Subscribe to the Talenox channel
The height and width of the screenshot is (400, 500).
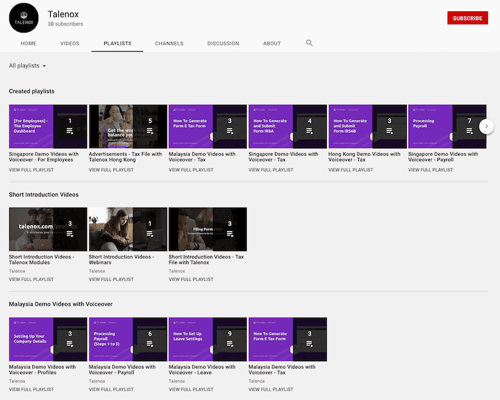(468, 18)
